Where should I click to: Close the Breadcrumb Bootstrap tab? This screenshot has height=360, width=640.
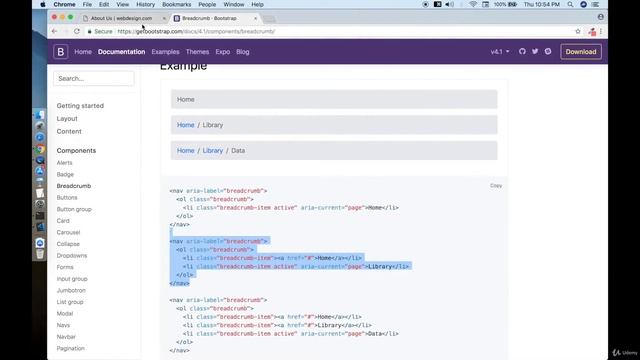(x=256, y=18)
